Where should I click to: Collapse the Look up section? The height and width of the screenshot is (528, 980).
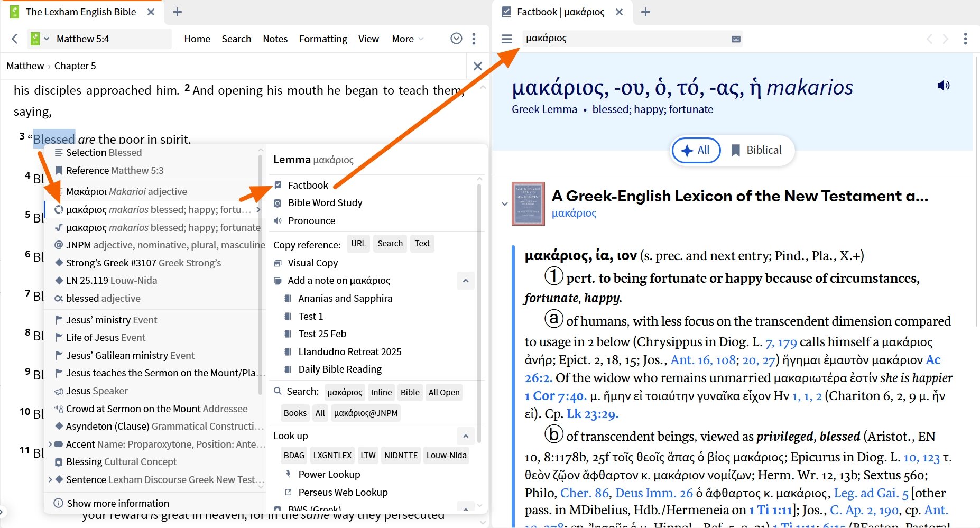click(466, 436)
